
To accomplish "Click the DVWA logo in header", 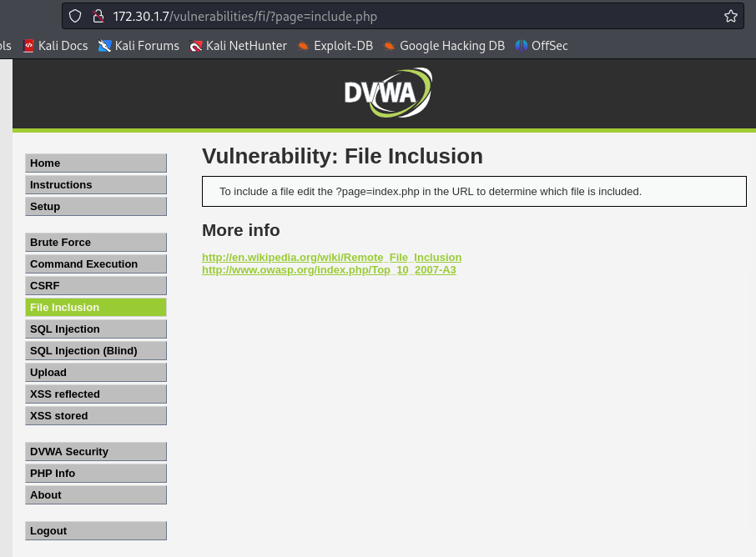I will tap(388, 93).
